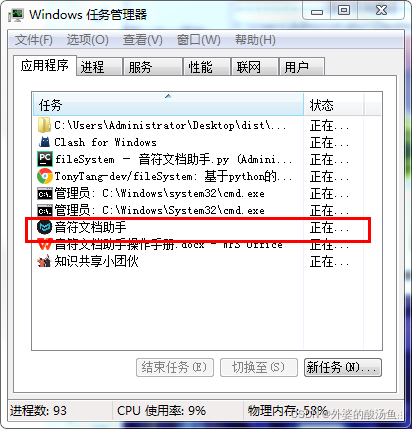The width and height of the screenshot is (412, 429).
Task: Open the 查看(V) menu
Action: (x=143, y=40)
